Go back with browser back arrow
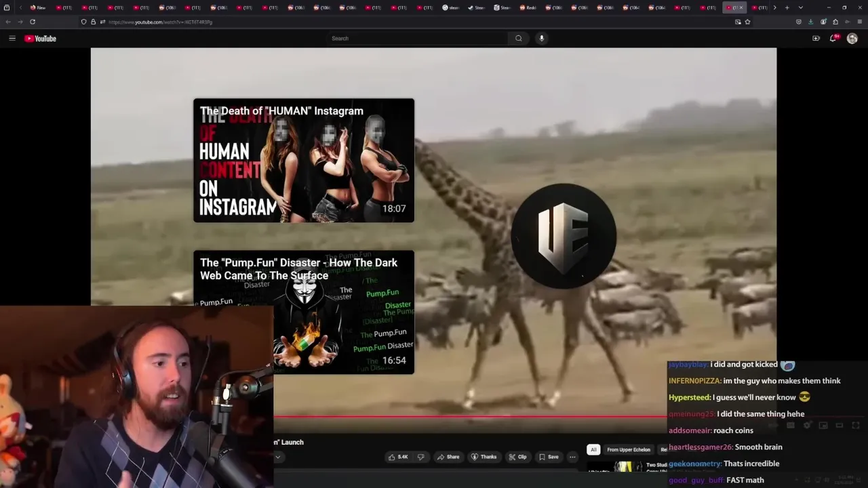868x488 pixels. click(x=8, y=22)
